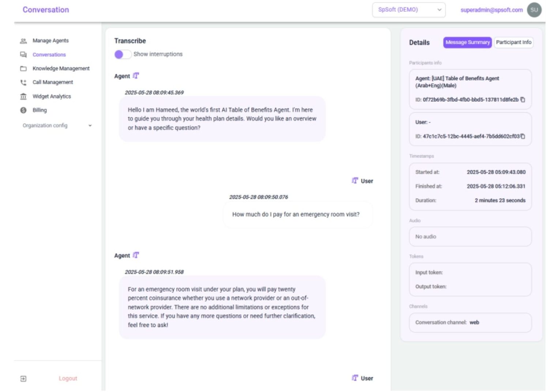Click the Call Management phone icon
Image resolution: width=550 pixels, height=392 pixels.
pos(23,83)
